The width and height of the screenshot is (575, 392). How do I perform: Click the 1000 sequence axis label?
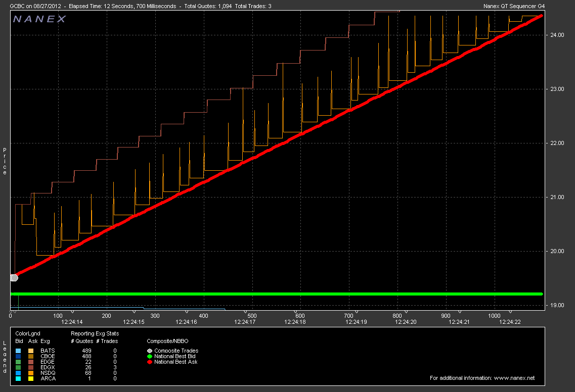(x=494, y=316)
